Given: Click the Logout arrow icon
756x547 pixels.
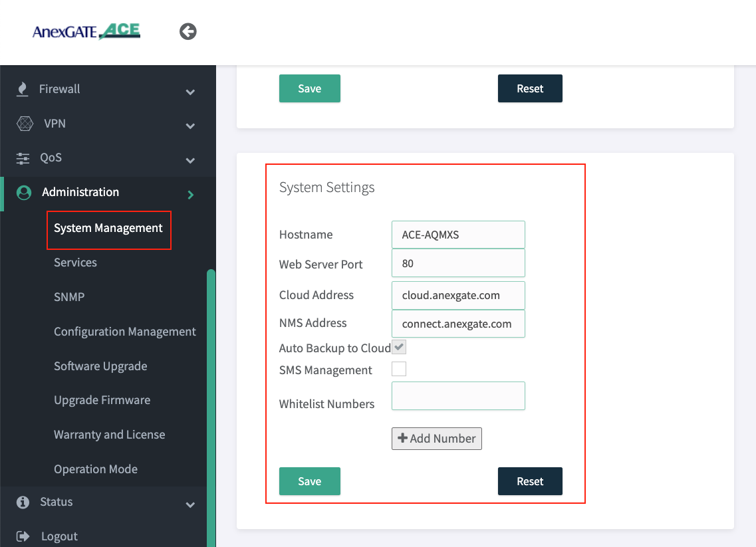Looking at the screenshot, I should click(x=23, y=536).
